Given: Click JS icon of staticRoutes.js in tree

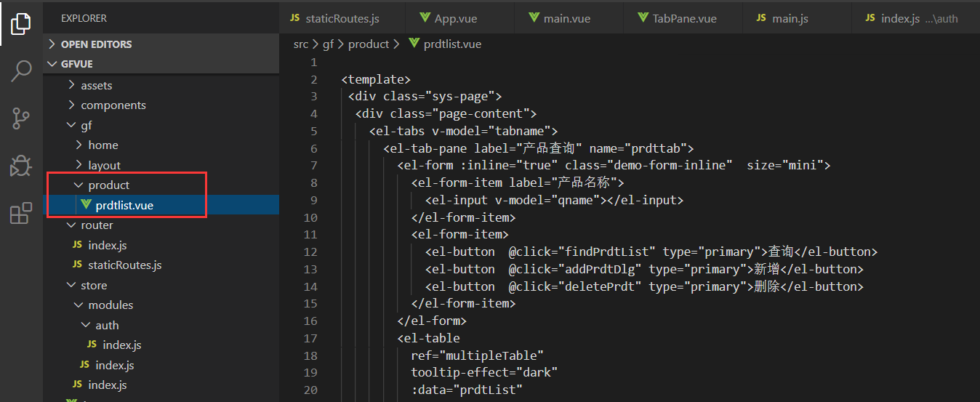Looking at the screenshot, I should coord(77,265).
